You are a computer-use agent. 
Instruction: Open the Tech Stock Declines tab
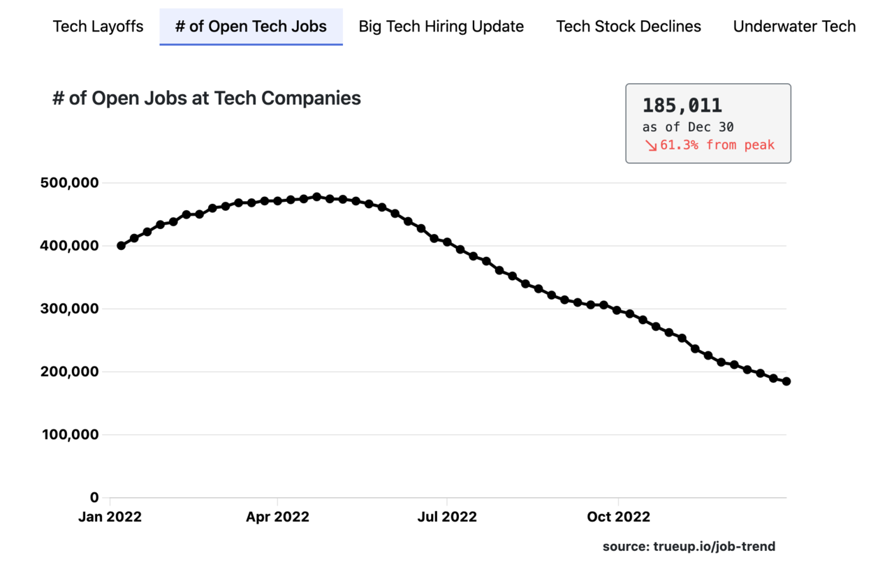tap(629, 27)
